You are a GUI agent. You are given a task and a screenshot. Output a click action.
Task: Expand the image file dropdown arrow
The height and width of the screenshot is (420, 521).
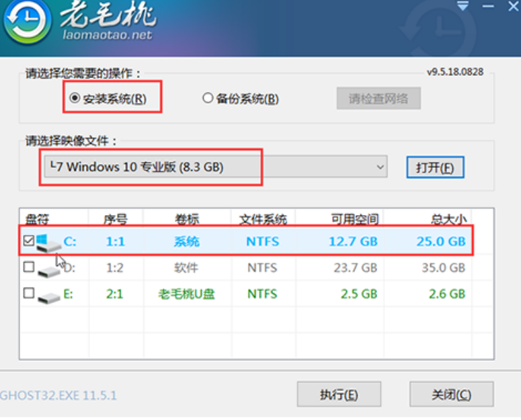coord(380,167)
